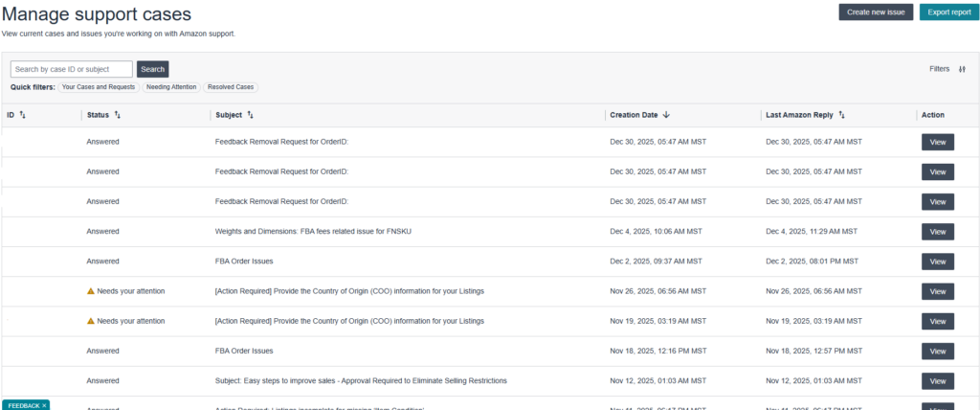Sort cases by Status column arrows

(x=118, y=115)
